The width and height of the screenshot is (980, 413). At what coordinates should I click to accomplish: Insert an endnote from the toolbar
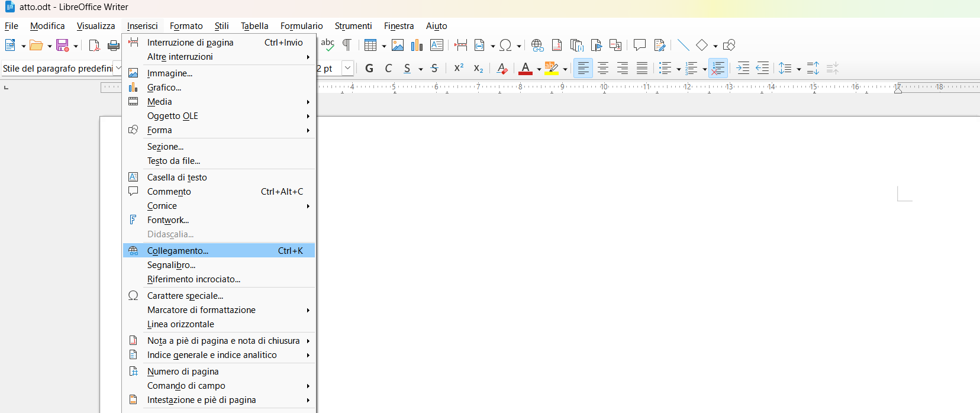(577, 45)
